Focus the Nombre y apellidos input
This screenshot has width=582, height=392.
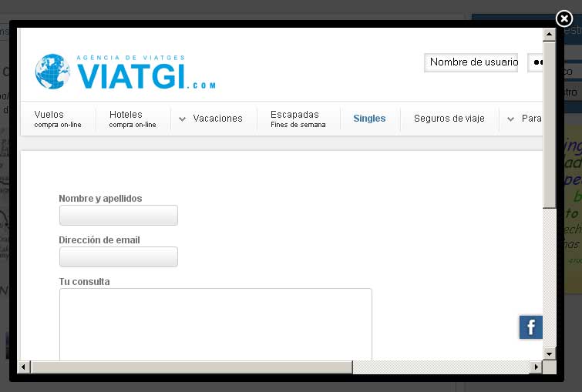click(x=119, y=215)
